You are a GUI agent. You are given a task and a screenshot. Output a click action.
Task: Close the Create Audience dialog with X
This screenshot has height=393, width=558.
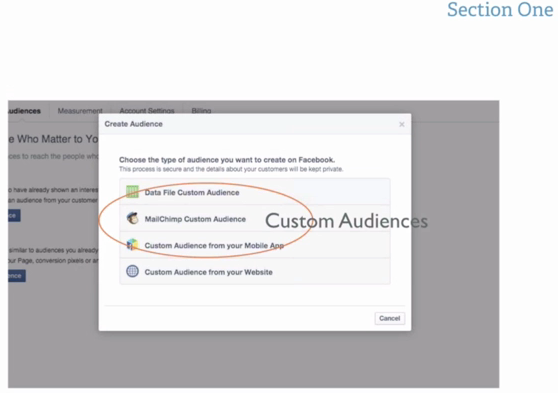(x=402, y=124)
